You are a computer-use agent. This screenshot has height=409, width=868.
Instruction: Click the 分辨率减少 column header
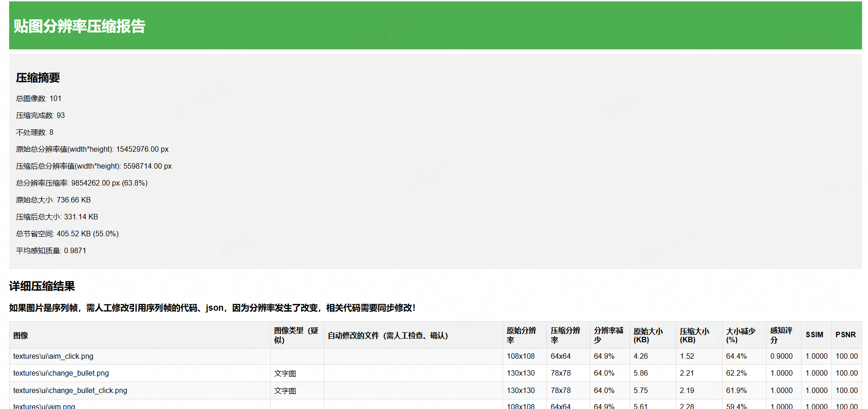tap(608, 335)
